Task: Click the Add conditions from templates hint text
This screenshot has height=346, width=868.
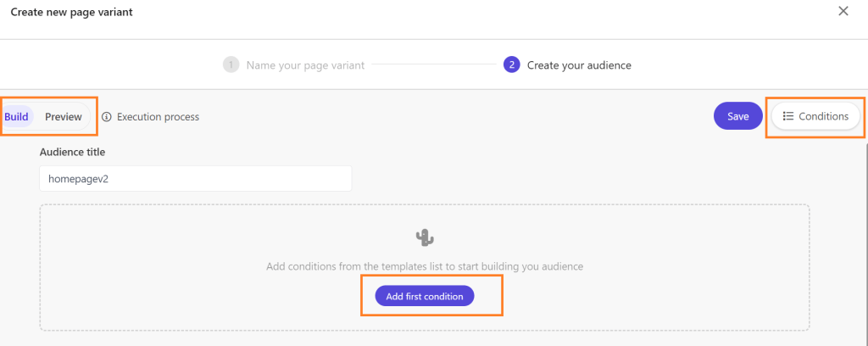Action: [425, 266]
